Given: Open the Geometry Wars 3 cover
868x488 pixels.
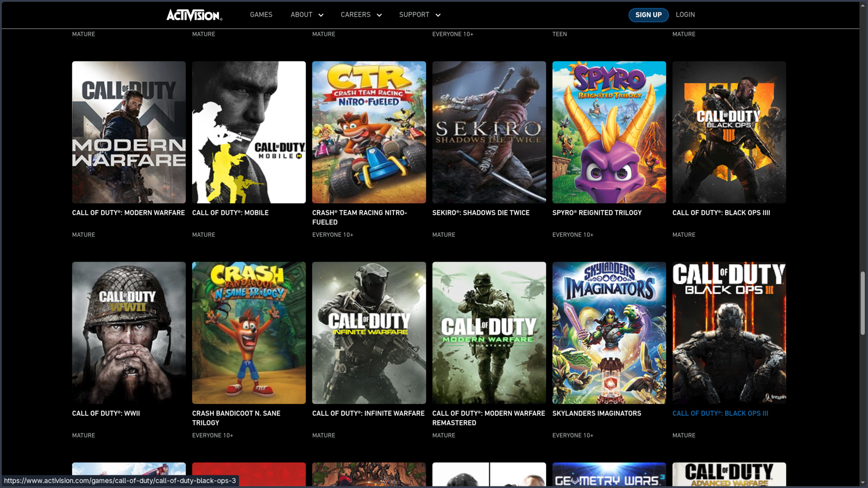Looking at the screenshot, I should pyautogui.click(x=609, y=474).
